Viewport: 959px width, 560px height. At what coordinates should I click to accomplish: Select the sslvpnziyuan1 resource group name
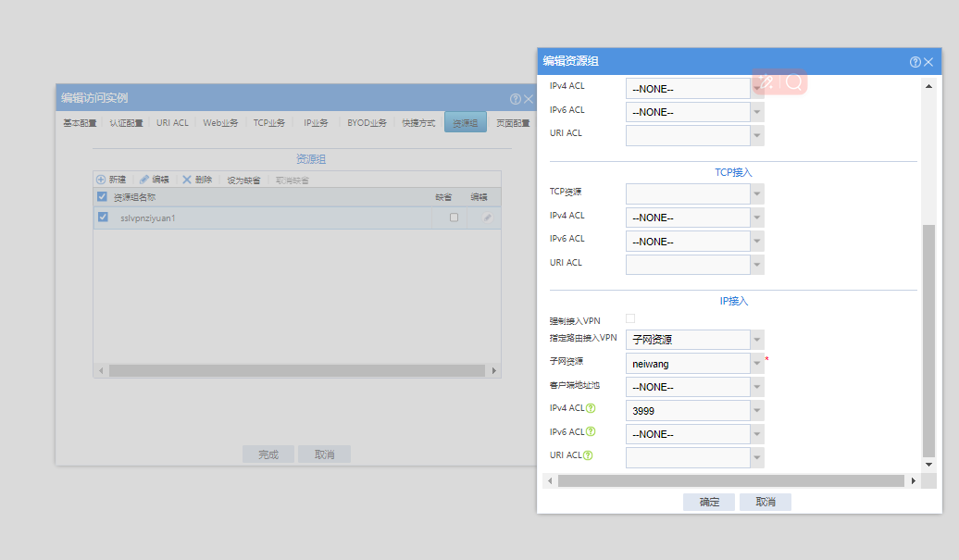[147, 218]
